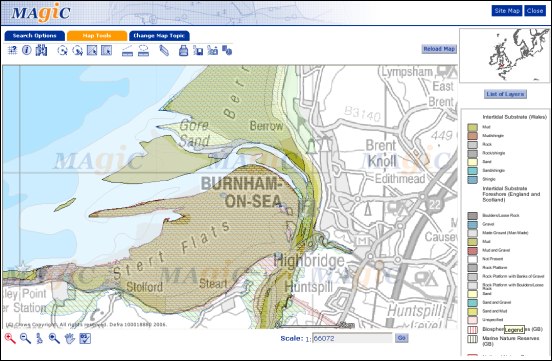Click the save map floppy disk icon
552x361 pixels.
pyautogui.click(x=198, y=51)
